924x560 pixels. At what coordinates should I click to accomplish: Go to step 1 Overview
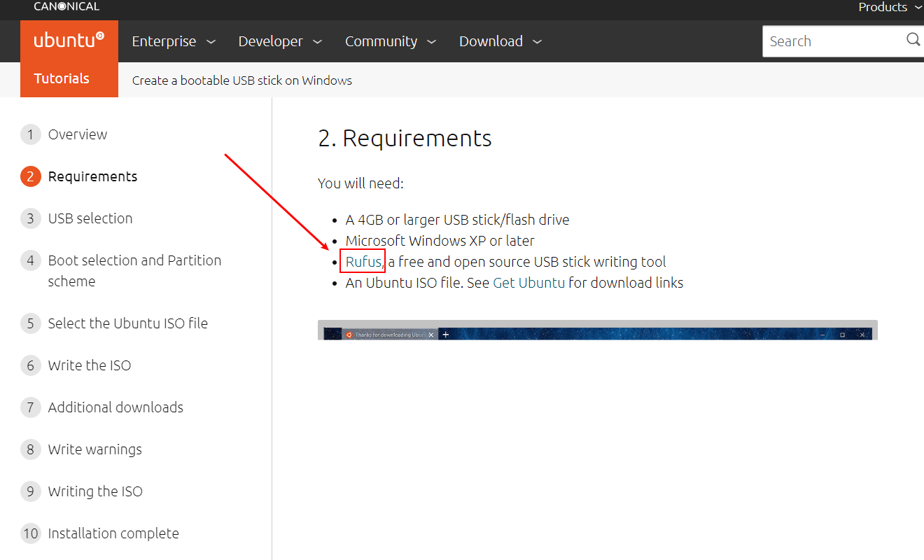[64, 134]
